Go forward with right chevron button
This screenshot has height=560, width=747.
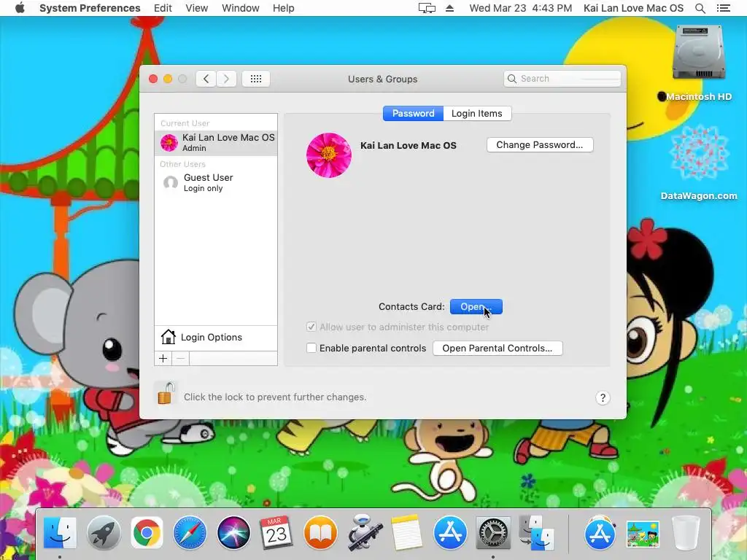pyautogui.click(x=227, y=79)
